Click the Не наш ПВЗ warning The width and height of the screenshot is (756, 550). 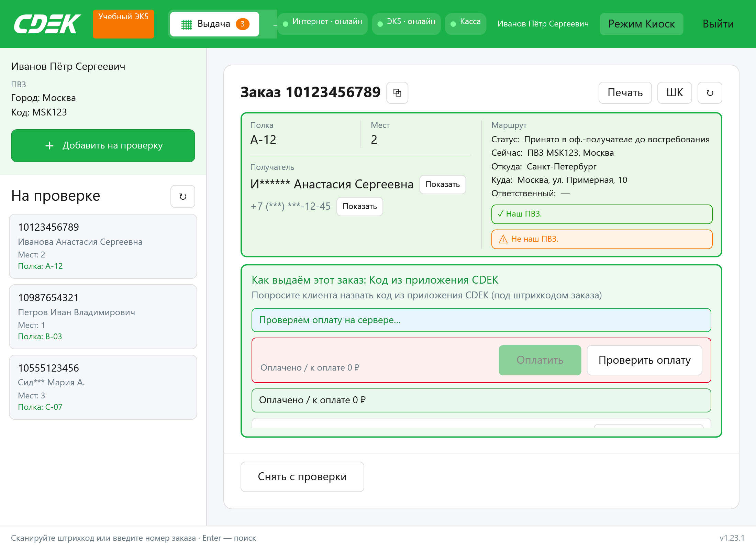602,239
